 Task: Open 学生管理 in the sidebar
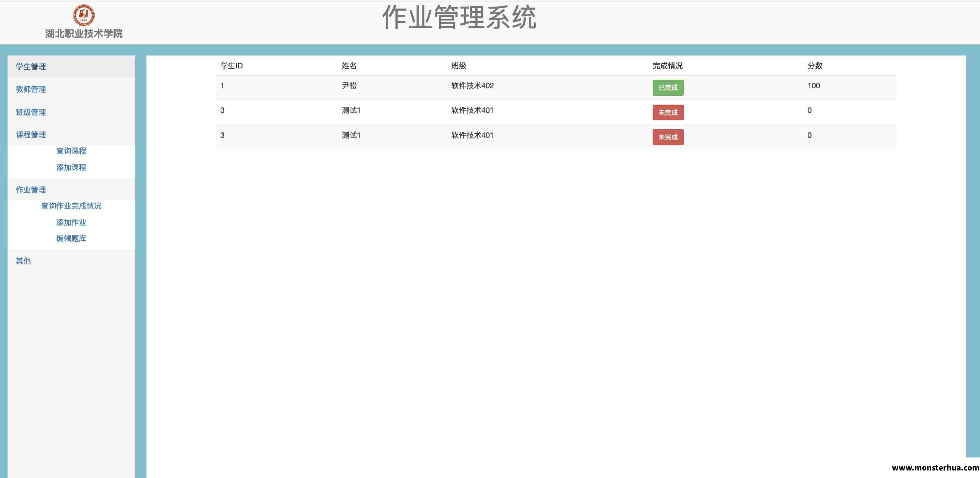click(31, 67)
